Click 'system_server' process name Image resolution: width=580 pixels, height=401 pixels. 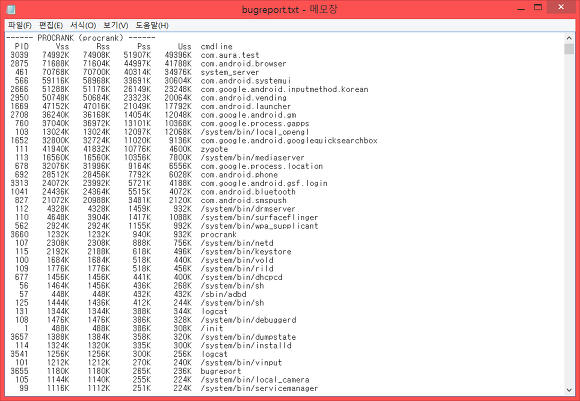click(230, 72)
